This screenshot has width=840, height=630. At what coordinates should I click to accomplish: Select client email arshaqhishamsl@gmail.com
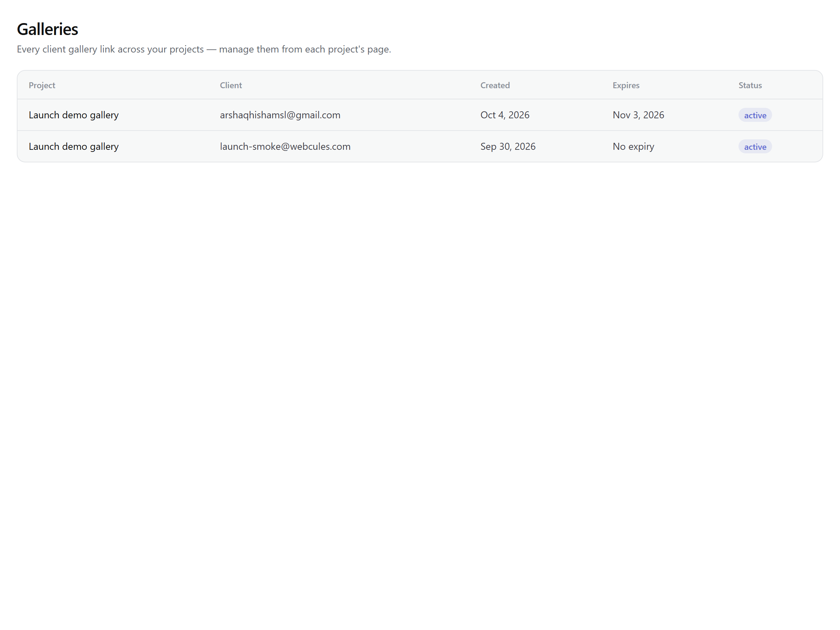click(280, 115)
